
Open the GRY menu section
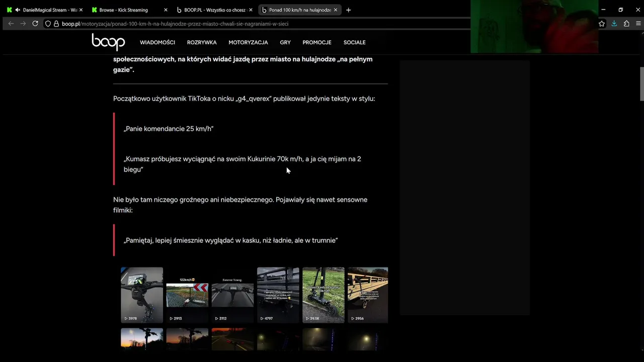(285, 43)
